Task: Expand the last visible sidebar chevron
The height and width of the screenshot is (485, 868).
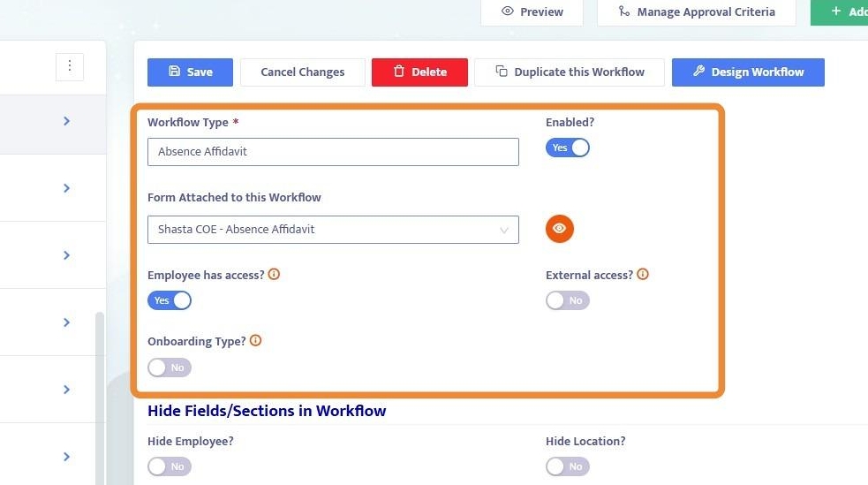Action: click(x=66, y=457)
